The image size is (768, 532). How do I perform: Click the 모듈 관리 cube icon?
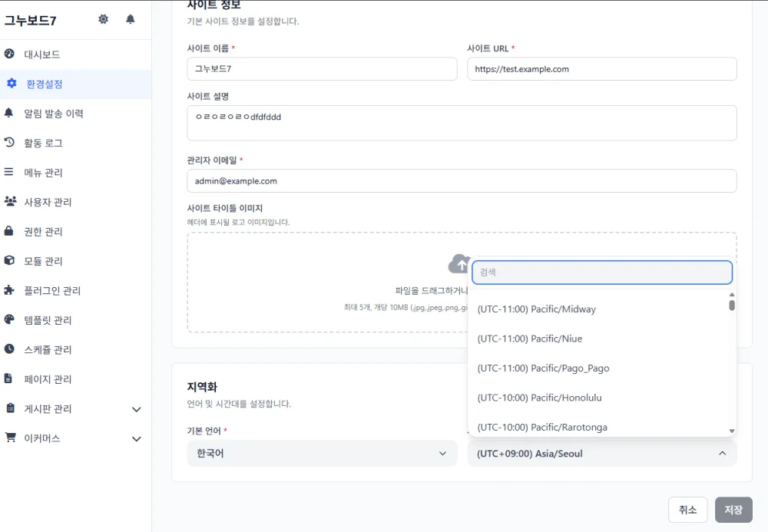pos(9,260)
